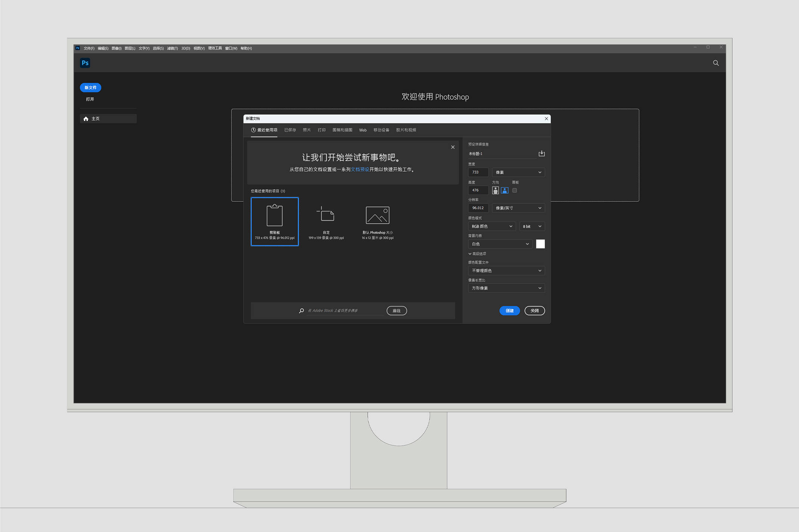
Task: Switch to the 图稿和插图 tab
Action: pos(342,130)
